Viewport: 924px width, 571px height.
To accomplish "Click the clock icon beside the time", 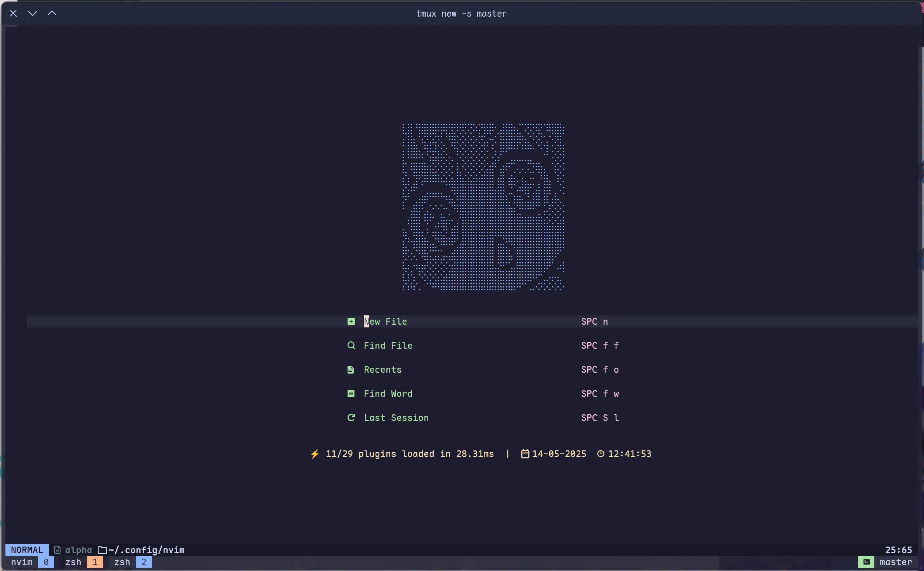I will click(600, 454).
